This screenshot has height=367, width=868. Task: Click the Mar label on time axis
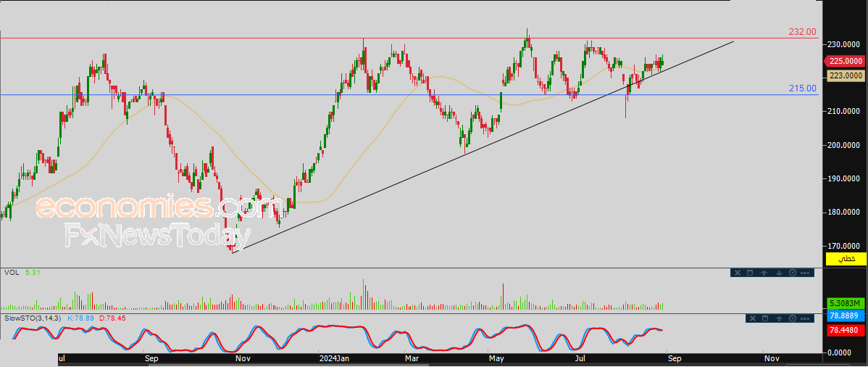[x=412, y=359]
